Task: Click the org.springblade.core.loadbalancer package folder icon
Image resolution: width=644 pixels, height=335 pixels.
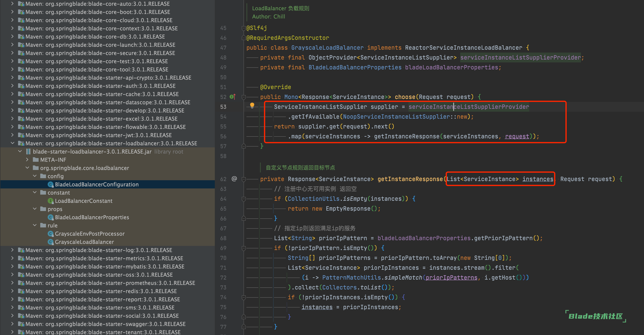Action: pyautogui.click(x=36, y=168)
